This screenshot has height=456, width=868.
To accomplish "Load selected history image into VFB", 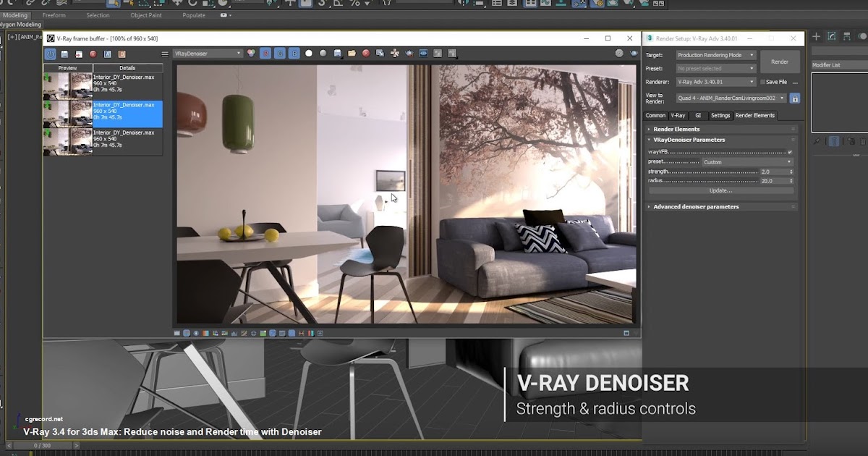I will pyautogui.click(x=78, y=54).
